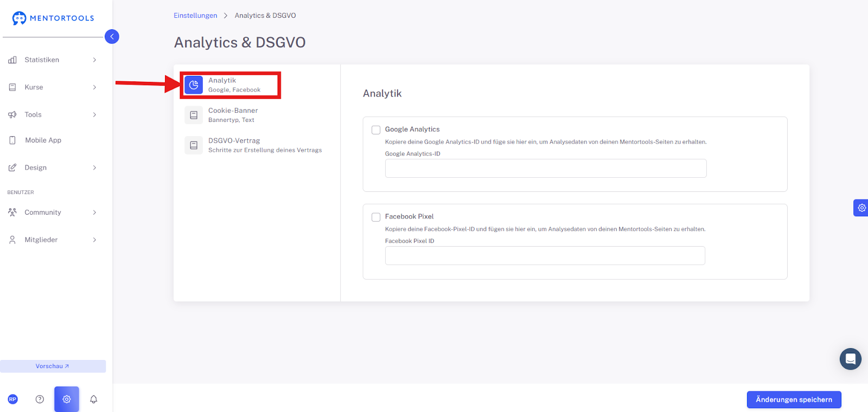Viewport: 868px width, 412px height.
Task: Click the settings gear icon in bottom bar
Action: tap(67, 400)
